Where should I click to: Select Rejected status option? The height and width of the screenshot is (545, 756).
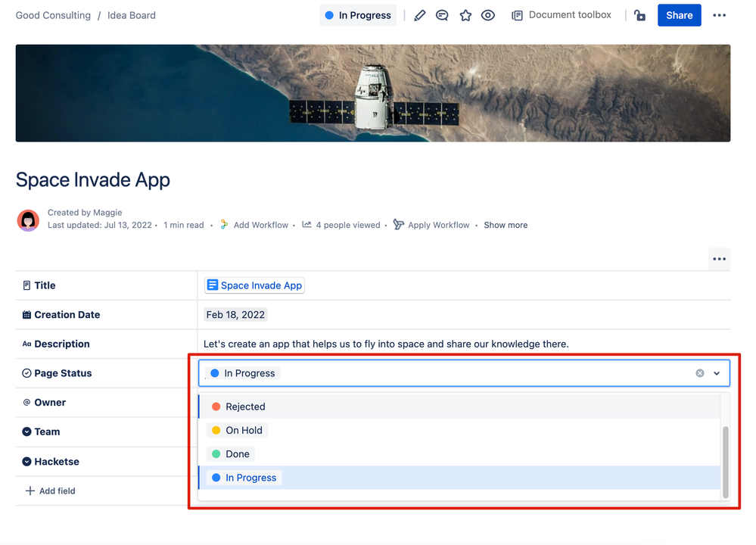click(x=459, y=406)
